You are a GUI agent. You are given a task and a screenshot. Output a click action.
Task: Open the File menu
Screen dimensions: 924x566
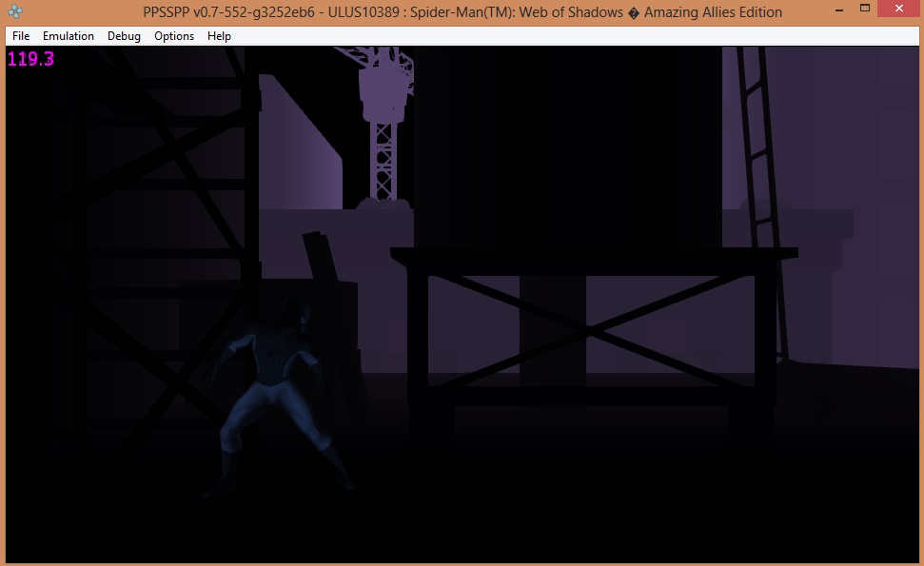(21, 36)
